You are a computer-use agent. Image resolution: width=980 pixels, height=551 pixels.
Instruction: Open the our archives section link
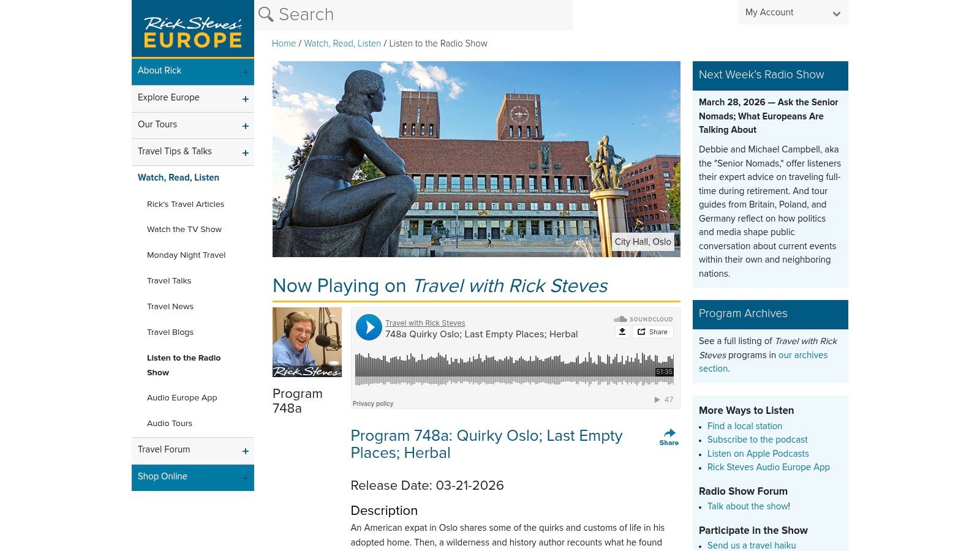(x=763, y=362)
